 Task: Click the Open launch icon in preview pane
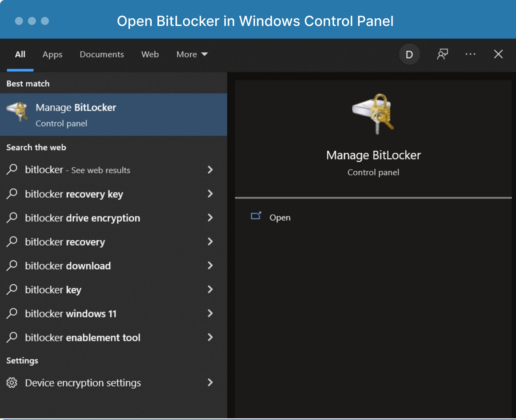256,216
